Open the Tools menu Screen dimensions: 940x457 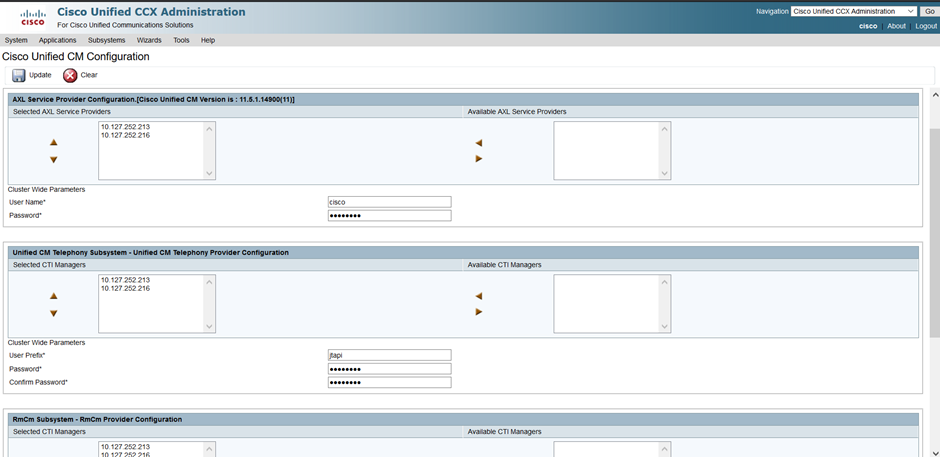coord(182,40)
